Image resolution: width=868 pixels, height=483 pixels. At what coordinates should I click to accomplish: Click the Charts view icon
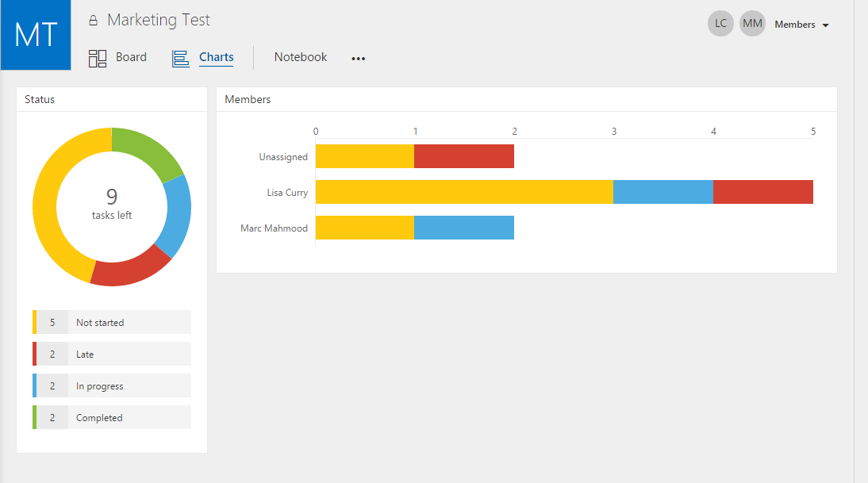(x=180, y=58)
